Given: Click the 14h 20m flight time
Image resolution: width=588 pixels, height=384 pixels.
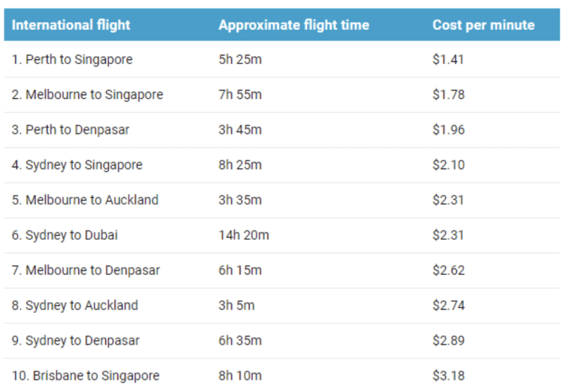Looking at the screenshot, I should [x=243, y=235].
